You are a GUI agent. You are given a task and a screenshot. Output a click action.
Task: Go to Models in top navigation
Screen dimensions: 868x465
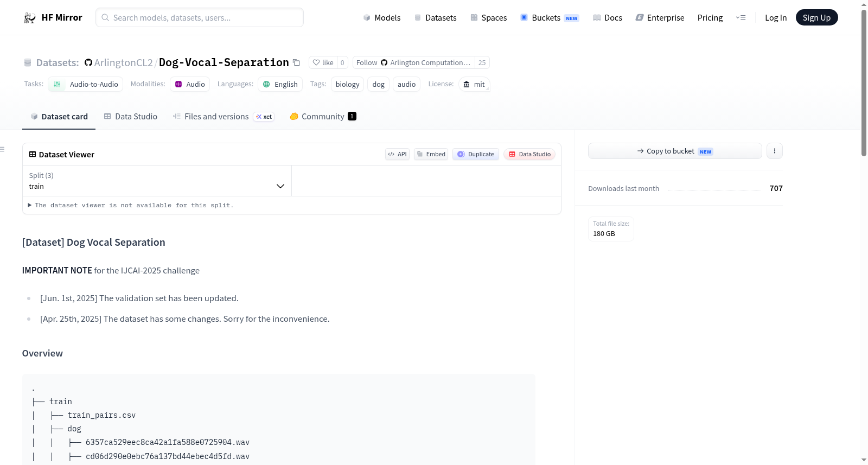[382, 17]
